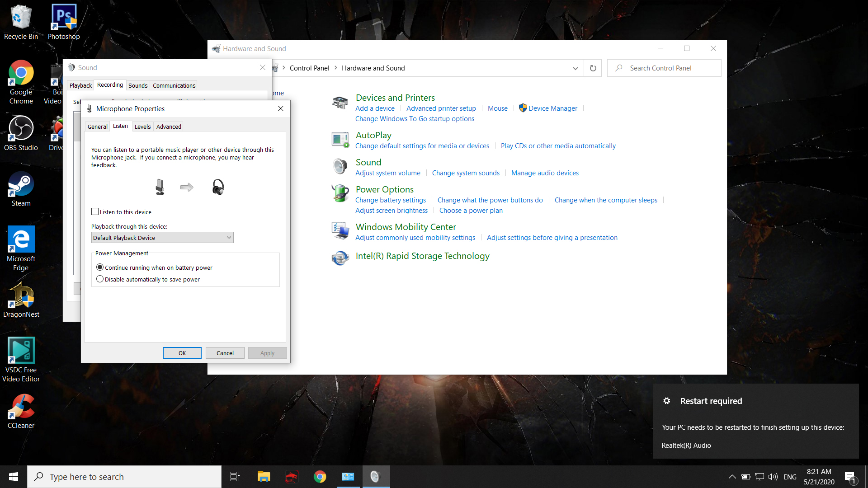
Task: Switch to the Playback tab in Sound window
Action: pyautogui.click(x=80, y=86)
